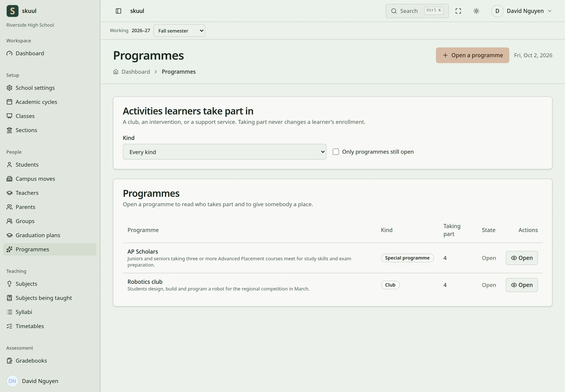Image resolution: width=565 pixels, height=392 pixels.
Task: Click the D avatar in header
Action: tap(497, 11)
